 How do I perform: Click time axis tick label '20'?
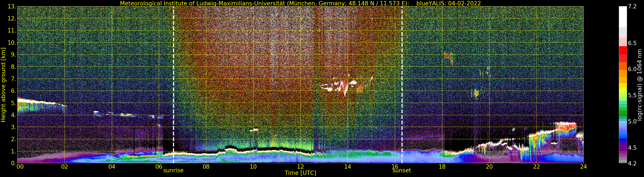(x=489, y=167)
